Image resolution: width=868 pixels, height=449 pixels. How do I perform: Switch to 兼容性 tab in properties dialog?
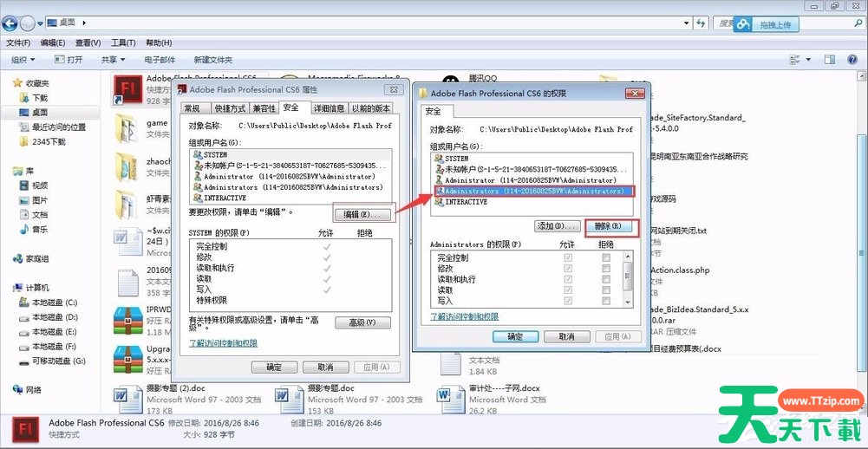click(263, 108)
